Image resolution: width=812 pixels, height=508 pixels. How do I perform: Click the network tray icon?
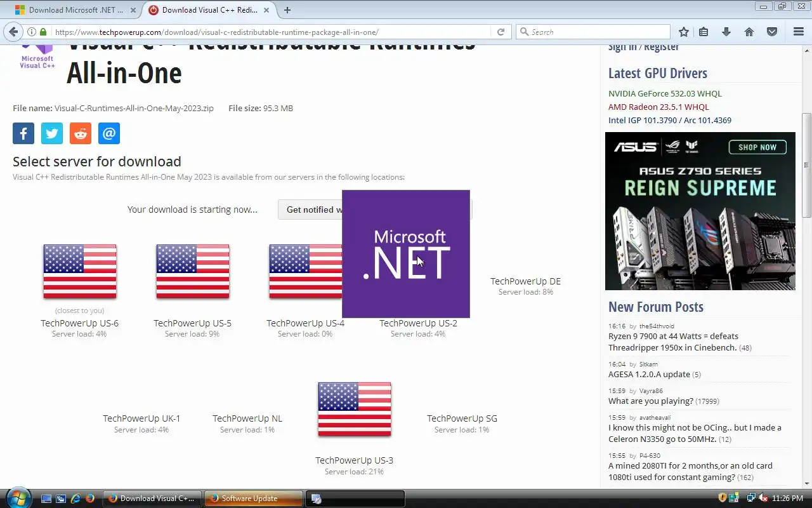click(x=750, y=498)
